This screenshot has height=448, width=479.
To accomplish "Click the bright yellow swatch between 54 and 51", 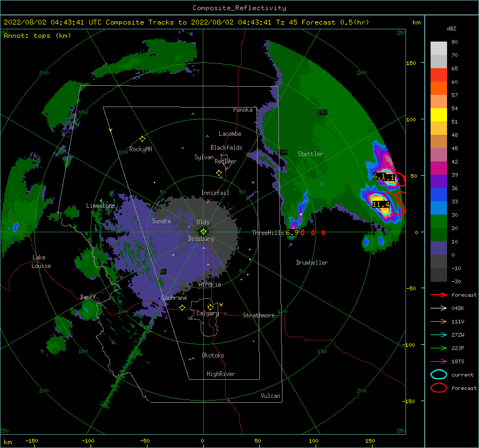I will 439,115.
